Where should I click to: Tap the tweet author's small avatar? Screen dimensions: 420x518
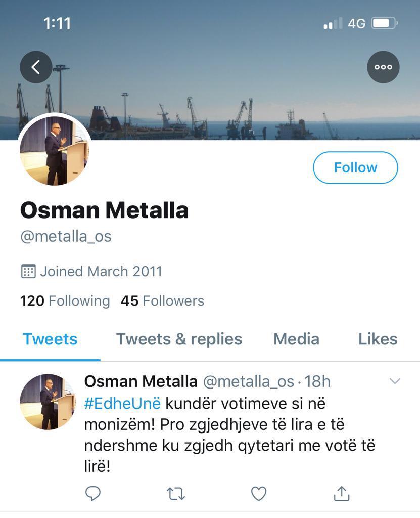point(48,402)
